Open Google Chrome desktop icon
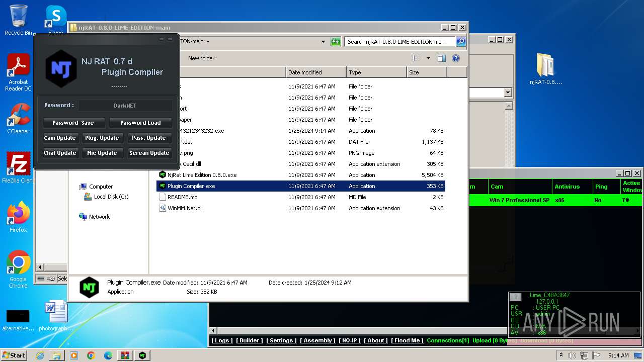Image resolution: width=644 pixels, height=362 pixels. pos(18,269)
